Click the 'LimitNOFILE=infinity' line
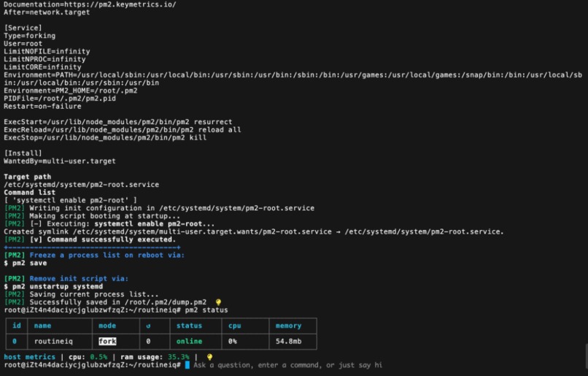588x376 pixels. click(47, 51)
